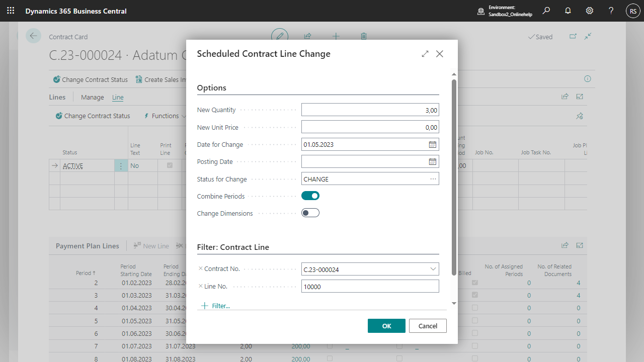Remove the Line No. filter
Viewport: 644px width, 362px height.
201,286
